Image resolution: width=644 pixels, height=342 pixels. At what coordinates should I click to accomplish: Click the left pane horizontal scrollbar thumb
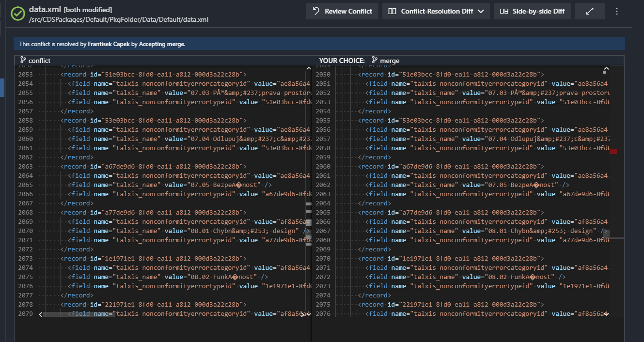point(79,314)
